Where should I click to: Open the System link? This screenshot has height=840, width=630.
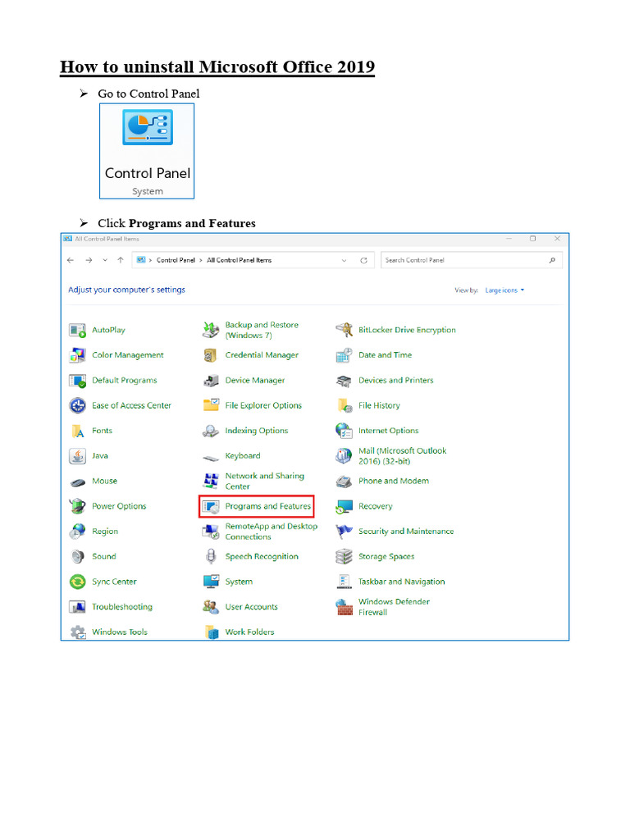(x=239, y=582)
